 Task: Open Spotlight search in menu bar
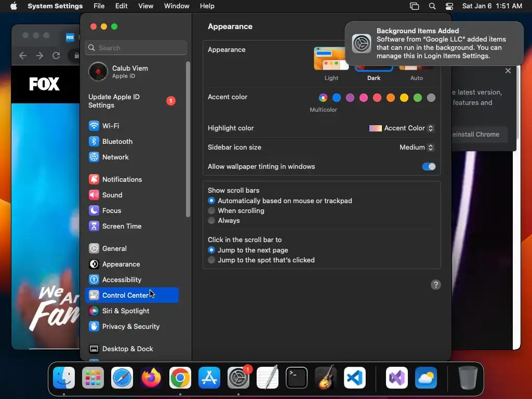[432, 6]
